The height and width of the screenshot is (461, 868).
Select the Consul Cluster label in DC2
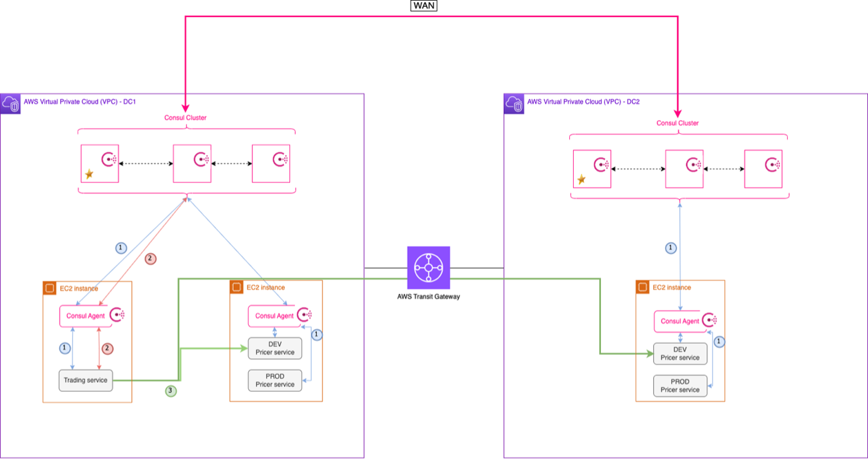(677, 123)
